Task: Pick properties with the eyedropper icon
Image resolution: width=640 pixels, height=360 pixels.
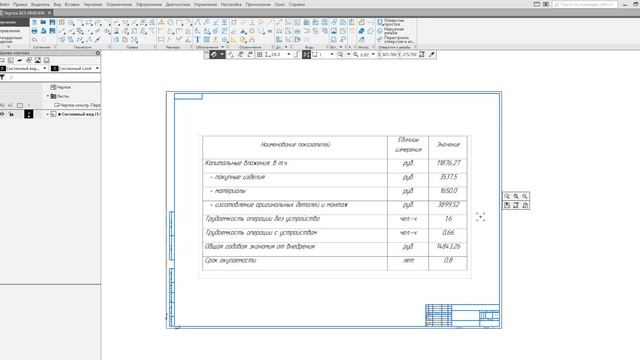Action: coord(431,54)
